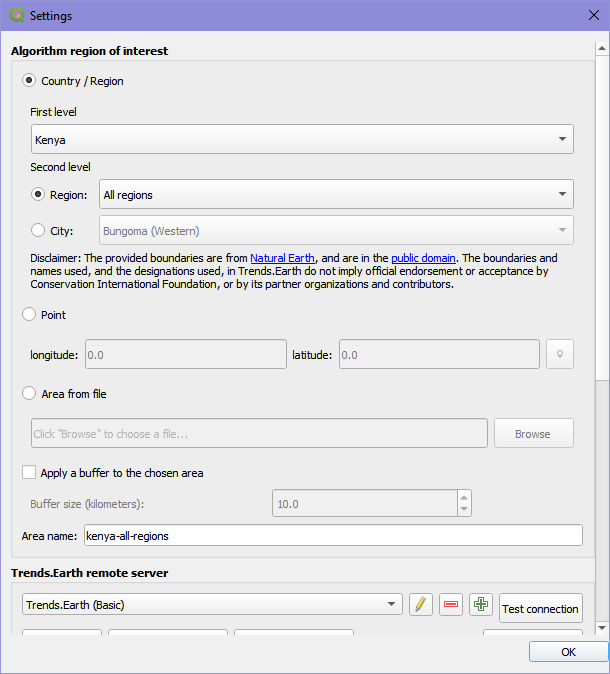Select the Country / Region radio button
Viewport: 610px width, 674px height.
tap(29, 80)
